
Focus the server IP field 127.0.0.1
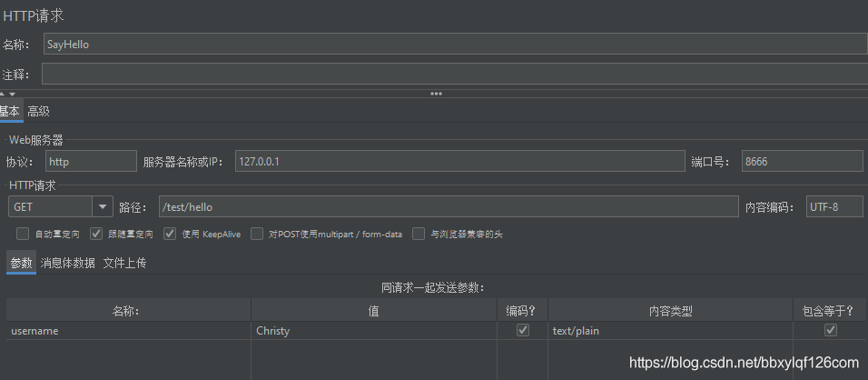459,161
